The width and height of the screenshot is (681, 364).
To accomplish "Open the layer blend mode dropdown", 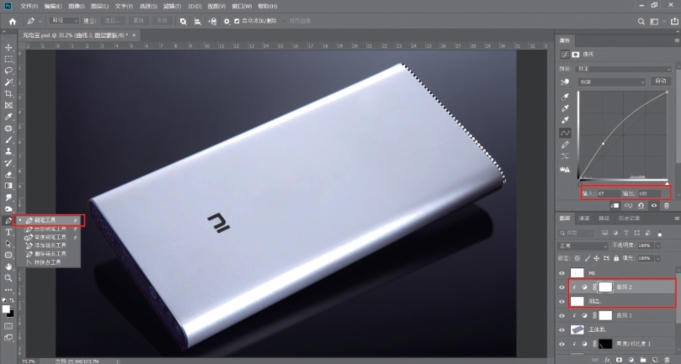I will click(x=583, y=246).
